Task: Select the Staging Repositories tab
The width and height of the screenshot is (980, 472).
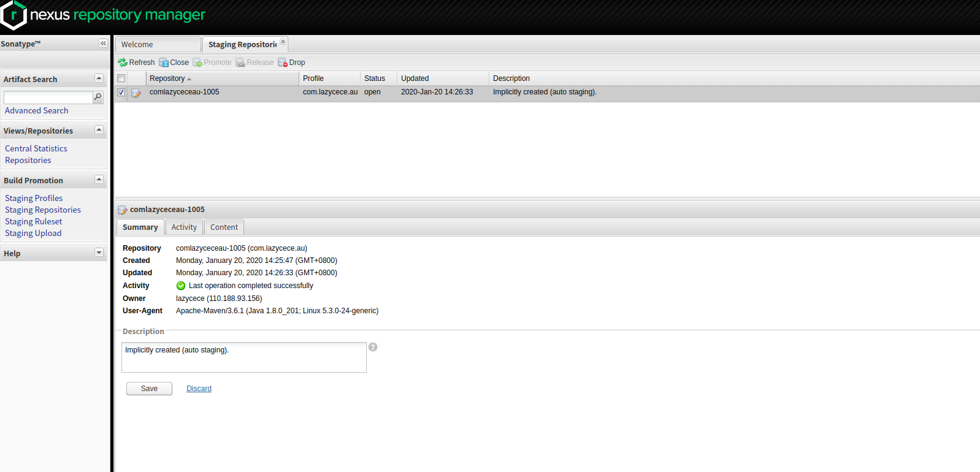Action: (242, 44)
